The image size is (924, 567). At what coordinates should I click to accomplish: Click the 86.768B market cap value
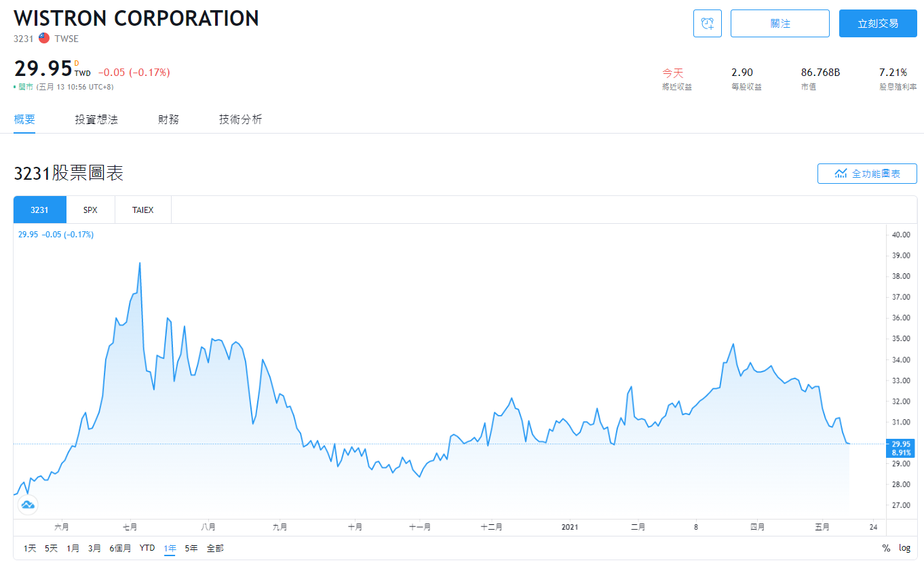tap(821, 73)
